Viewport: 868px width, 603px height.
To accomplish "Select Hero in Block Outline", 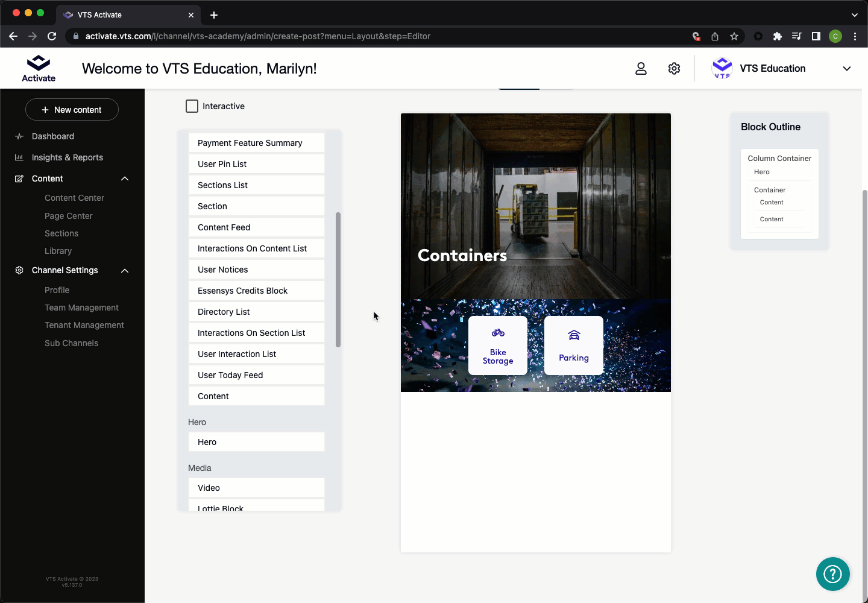I will point(761,172).
